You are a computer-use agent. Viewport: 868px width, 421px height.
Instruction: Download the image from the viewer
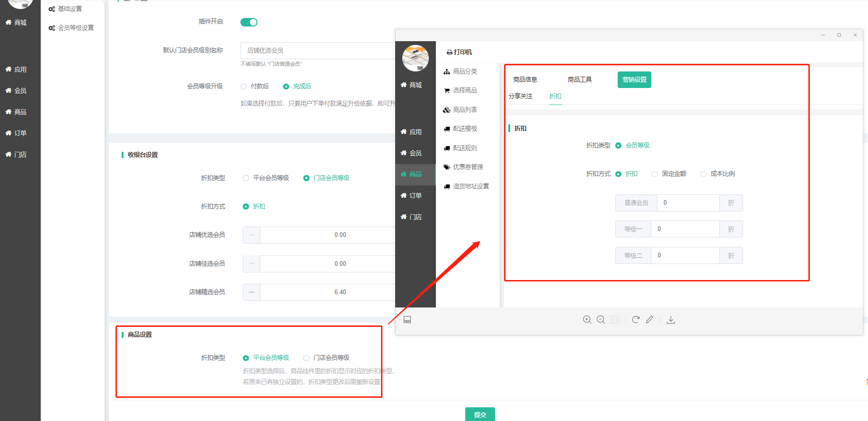[671, 320]
